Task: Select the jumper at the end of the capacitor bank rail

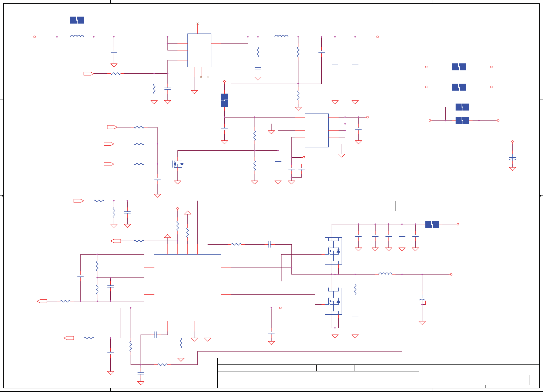Action: pyautogui.click(x=432, y=224)
